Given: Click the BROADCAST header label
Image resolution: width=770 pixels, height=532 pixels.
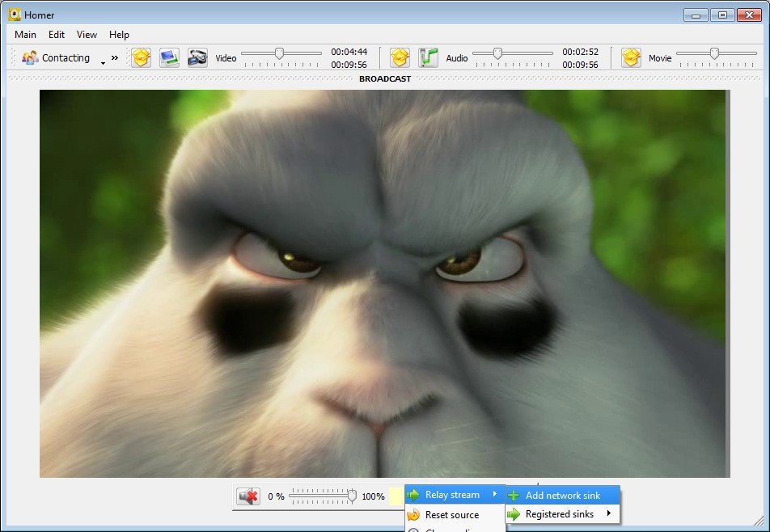Looking at the screenshot, I should 385,78.
